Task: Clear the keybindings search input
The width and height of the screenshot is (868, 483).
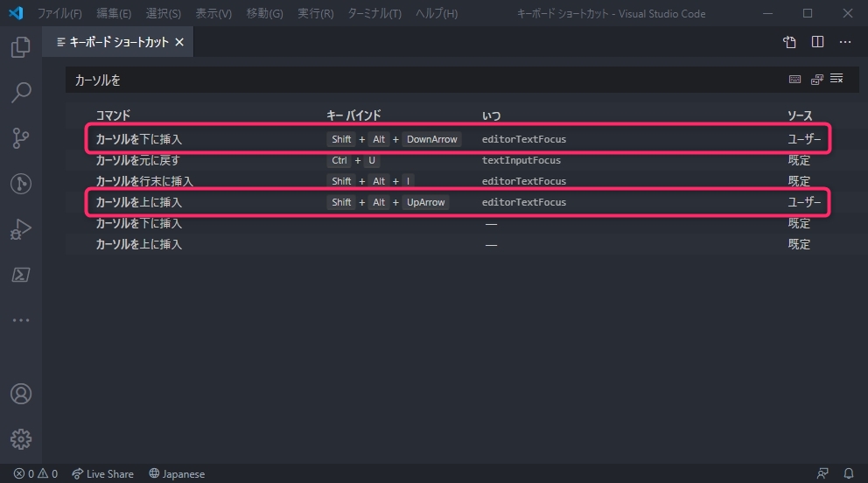Action: [836, 80]
